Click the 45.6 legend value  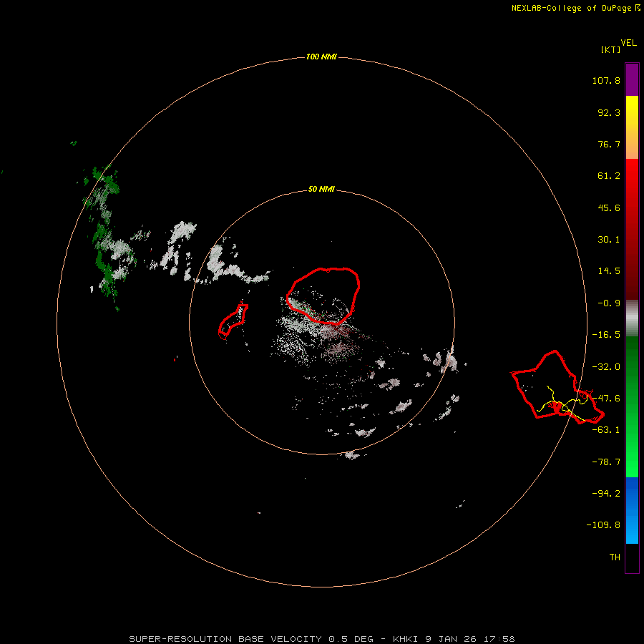coord(609,208)
